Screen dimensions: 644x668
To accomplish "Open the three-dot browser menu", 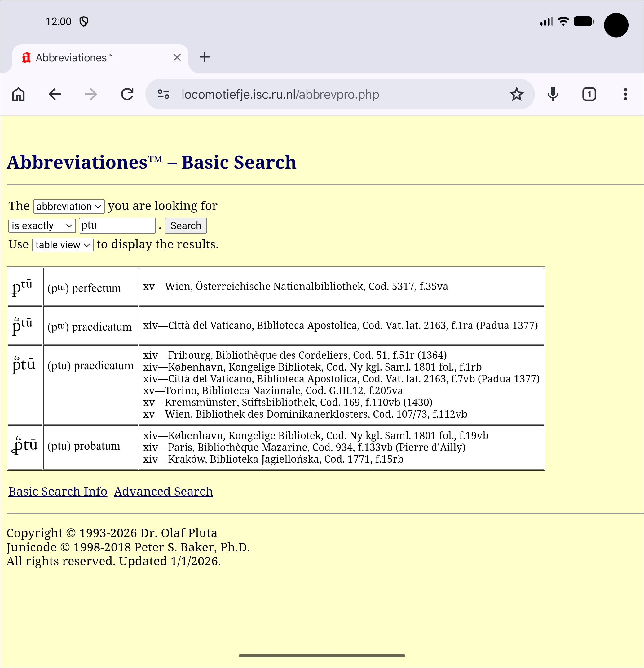I will 625,94.
